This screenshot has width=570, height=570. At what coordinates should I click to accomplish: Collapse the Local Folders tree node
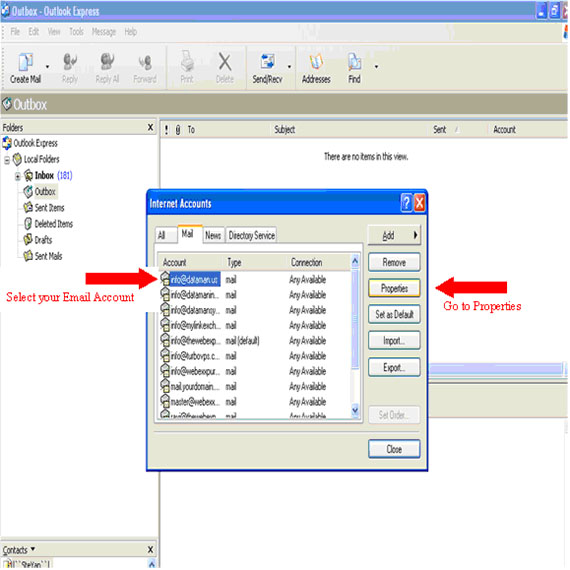pyautogui.click(x=7, y=160)
